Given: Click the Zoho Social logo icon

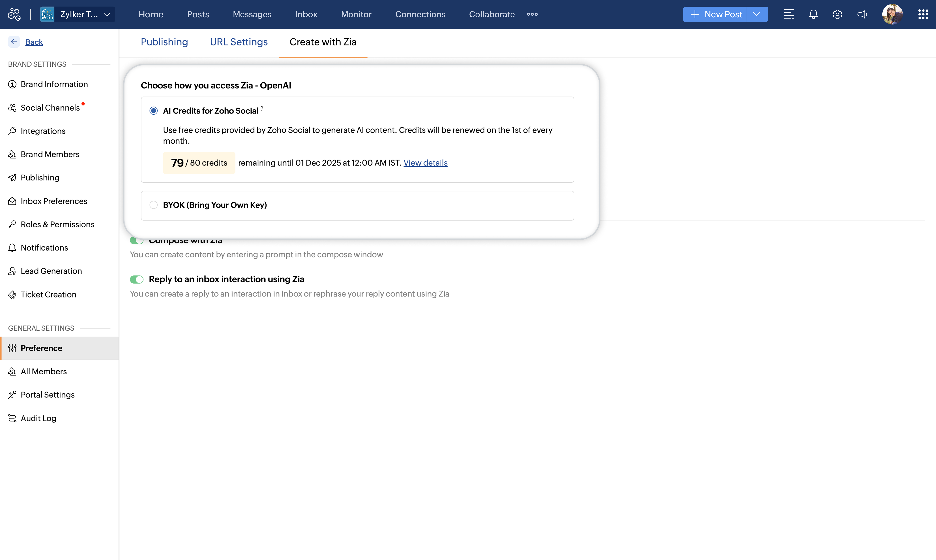Looking at the screenshot, I should pos(14,14).
